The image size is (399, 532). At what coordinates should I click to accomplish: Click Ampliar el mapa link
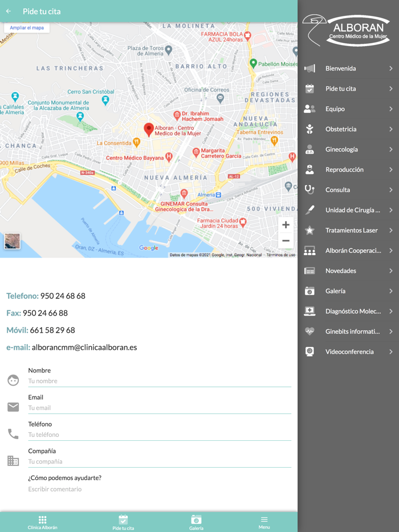27,28
